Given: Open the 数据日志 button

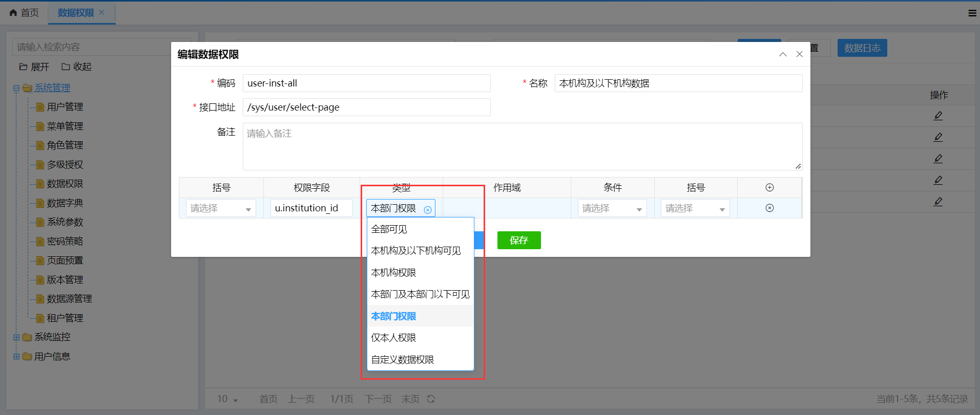Looking at the screenshot, I should click(862, 48).
